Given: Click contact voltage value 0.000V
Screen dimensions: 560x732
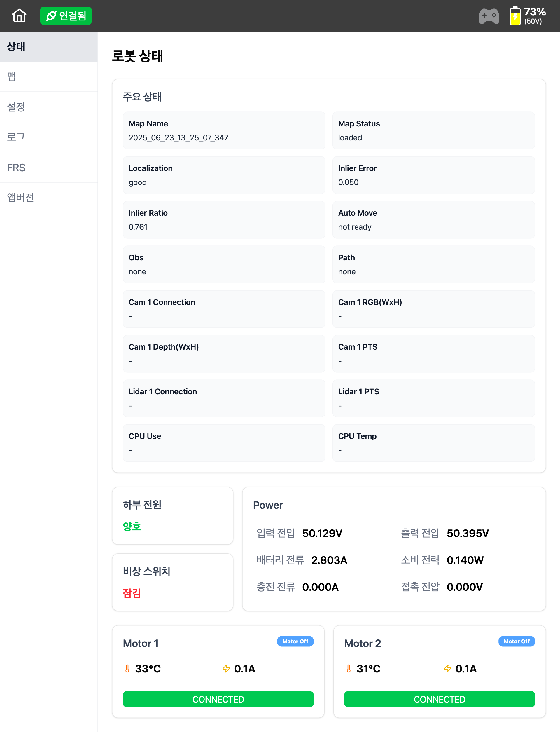Looking at the screenshot, I should [465, 587].
